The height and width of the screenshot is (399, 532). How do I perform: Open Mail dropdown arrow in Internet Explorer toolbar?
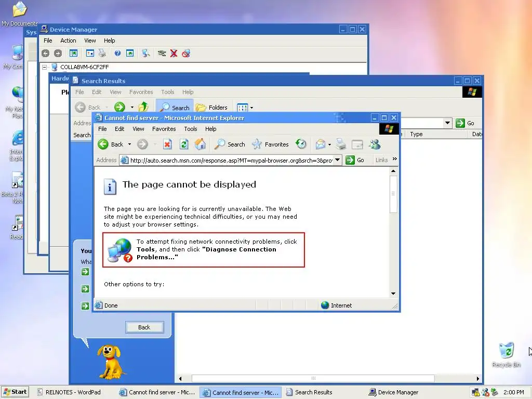pyautogui.click(x=329, y=144)
